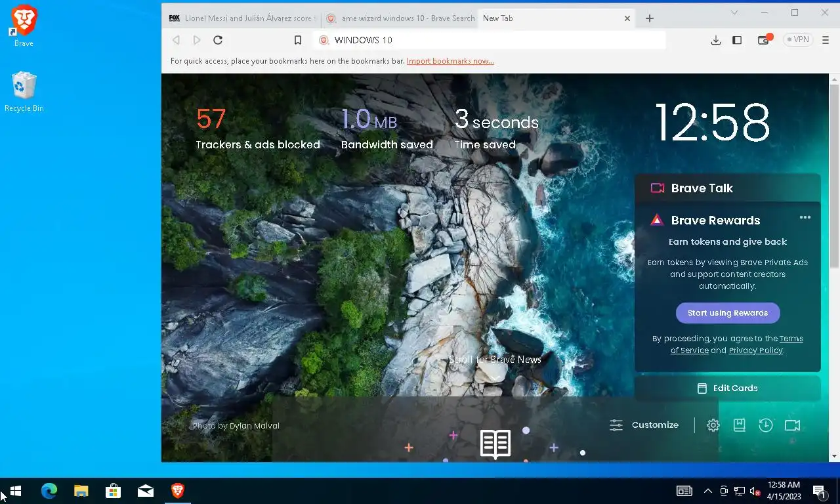Open the tab search dropdown arrow
840x504 pixels.
point(734,12)
